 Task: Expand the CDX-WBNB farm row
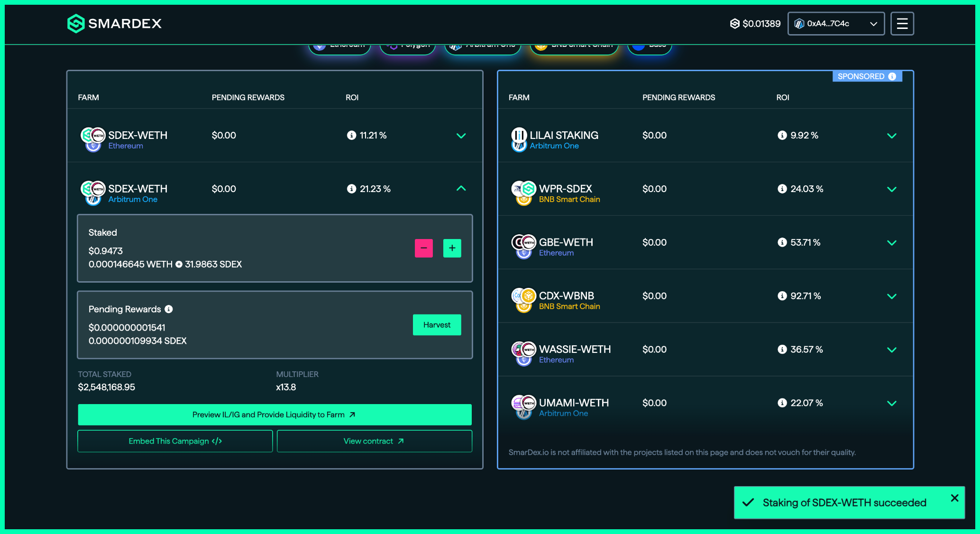point(891,296)
